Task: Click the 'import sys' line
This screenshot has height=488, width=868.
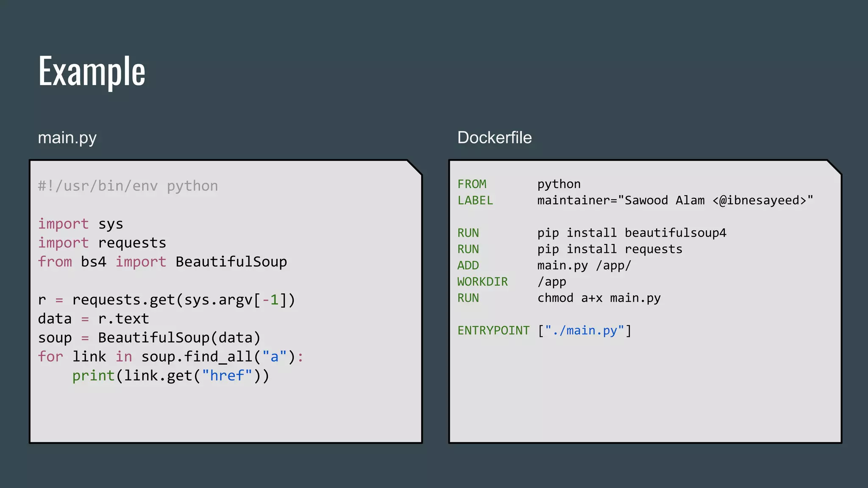Action: 81,224
